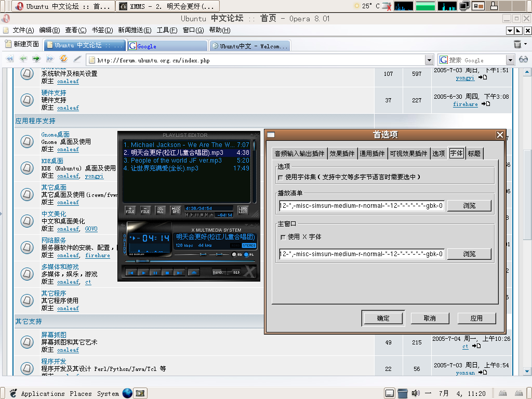Switch to the 选项 preferences tab
The height and width of the screenshot is (399, 532).
coord(438,154)
